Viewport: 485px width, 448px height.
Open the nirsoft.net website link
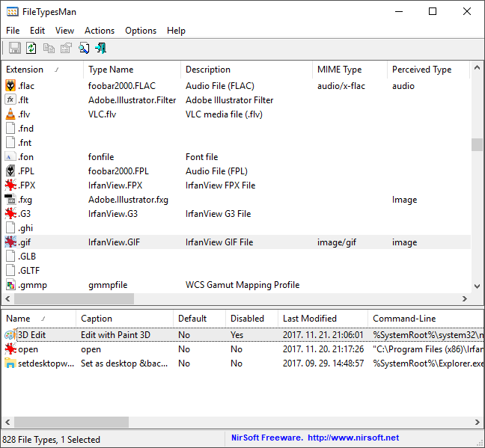(x=353, y=438)
